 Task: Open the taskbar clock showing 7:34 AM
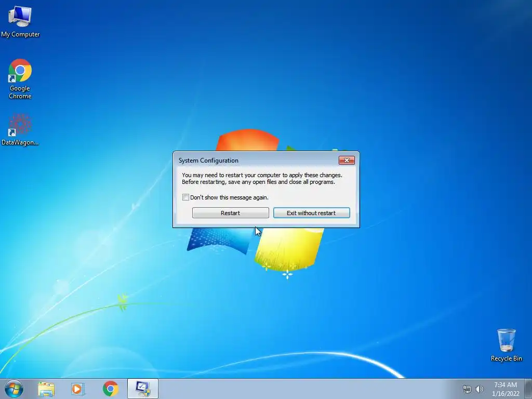point(506,389)
